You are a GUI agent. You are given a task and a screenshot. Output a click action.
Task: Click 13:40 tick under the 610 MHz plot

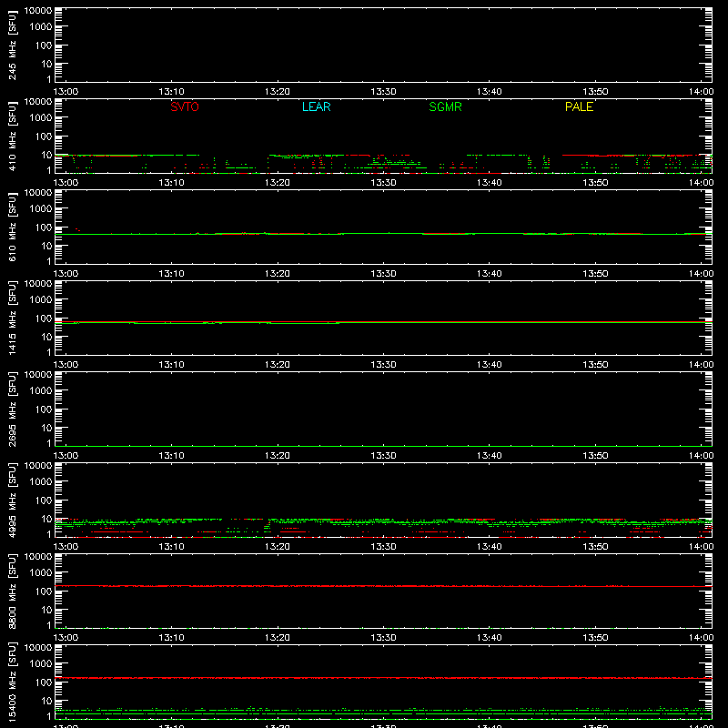489,274
